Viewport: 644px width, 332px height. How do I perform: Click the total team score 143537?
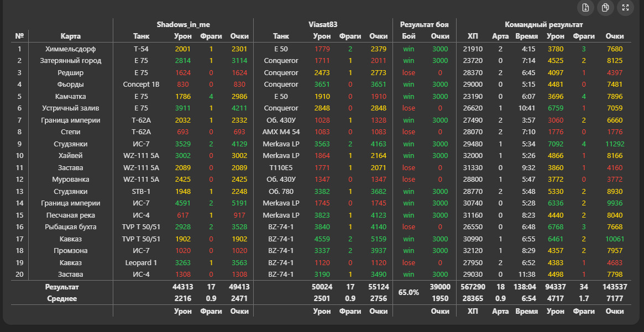[615, 287]
